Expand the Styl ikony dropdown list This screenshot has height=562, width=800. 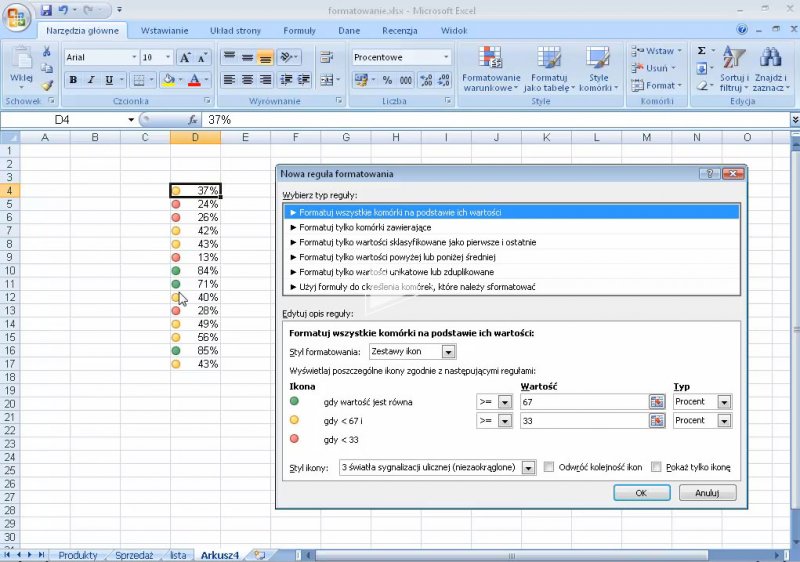point(529,467)
